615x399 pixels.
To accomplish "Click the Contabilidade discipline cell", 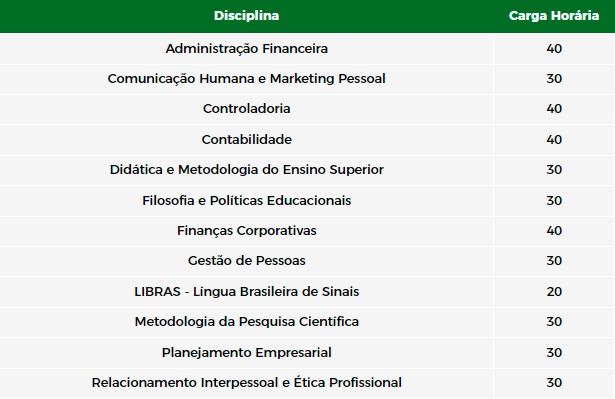I will point(246,140).
